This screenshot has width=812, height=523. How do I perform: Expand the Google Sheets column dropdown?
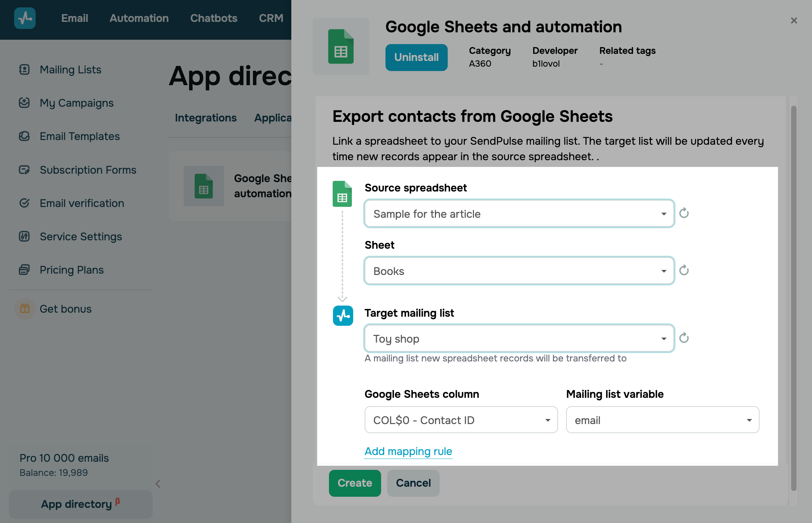pos(461,420)
